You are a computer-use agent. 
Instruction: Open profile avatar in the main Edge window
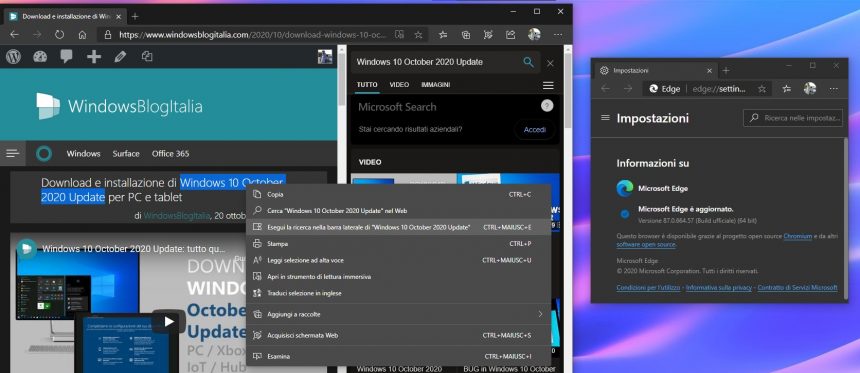click(534, 35)
